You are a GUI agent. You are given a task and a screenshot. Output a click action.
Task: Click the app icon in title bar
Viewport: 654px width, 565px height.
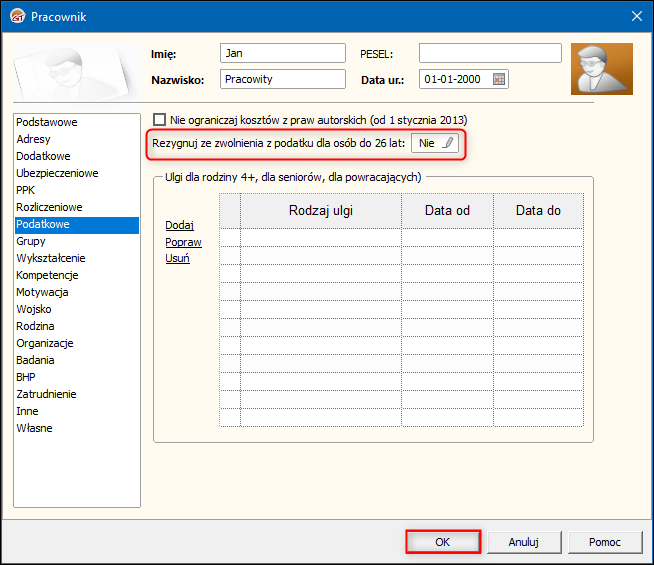click(x=15, y=15)
